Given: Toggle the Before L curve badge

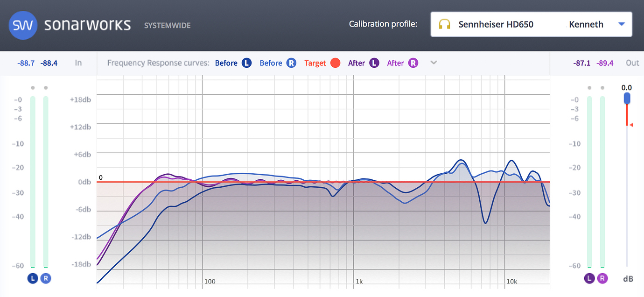Looking at the screenshot, I should tap(246, 63).
